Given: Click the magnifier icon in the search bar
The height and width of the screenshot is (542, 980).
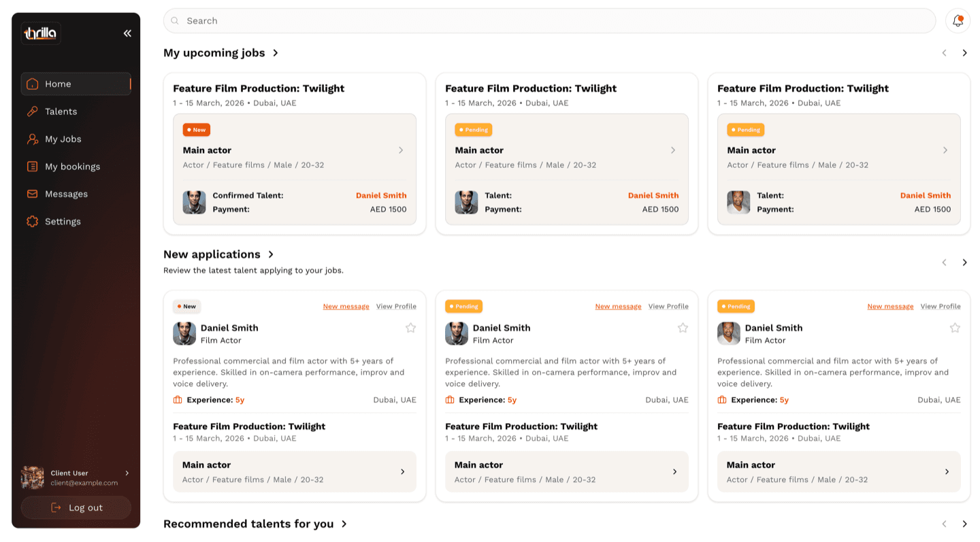Looking at the screenshot, I should (x=175, y=20).
